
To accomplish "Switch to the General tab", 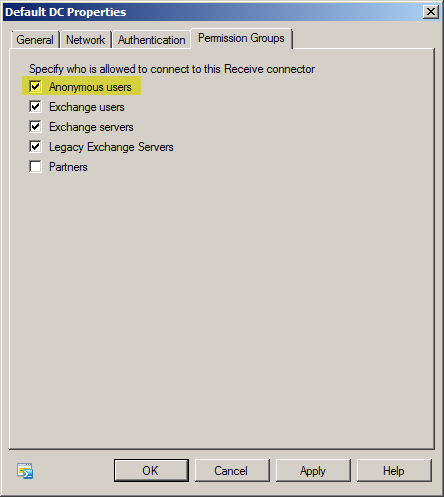I will [x=35, y=40].
